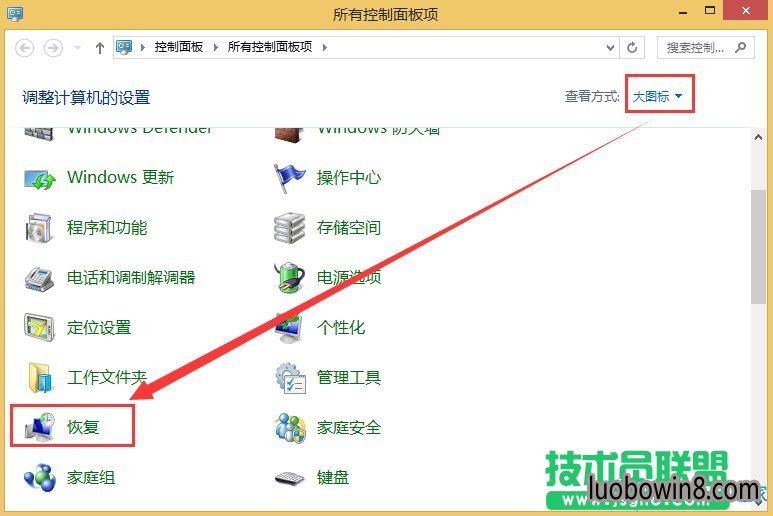Click the Forward navigation arrow
Image resolution: width=773 pixels, height=516 pixels.
point(53,48)
